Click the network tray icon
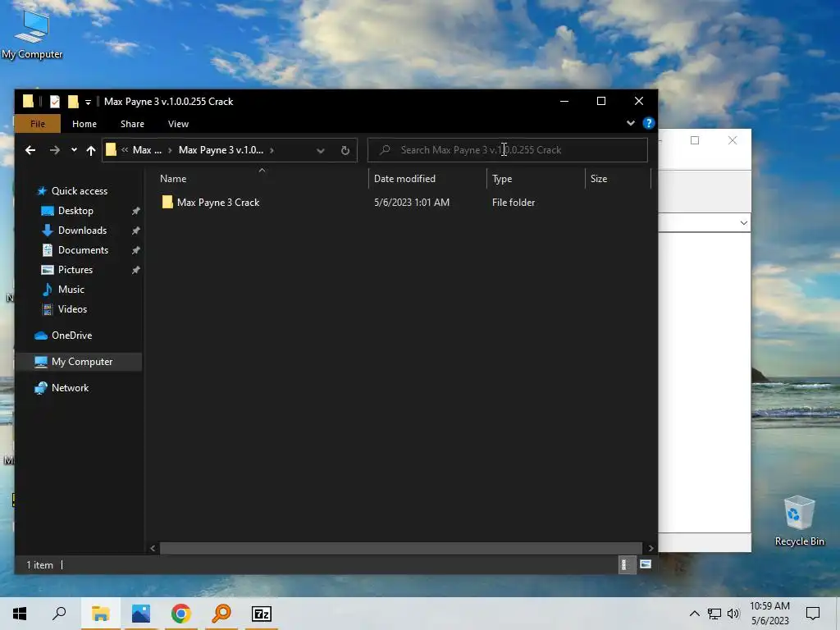 (714, 614)
